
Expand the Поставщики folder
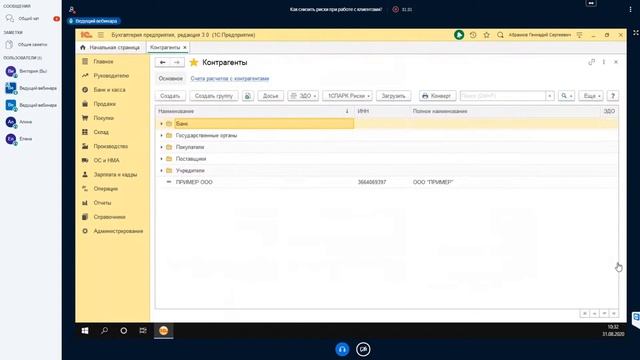click(x=161, y=159)
